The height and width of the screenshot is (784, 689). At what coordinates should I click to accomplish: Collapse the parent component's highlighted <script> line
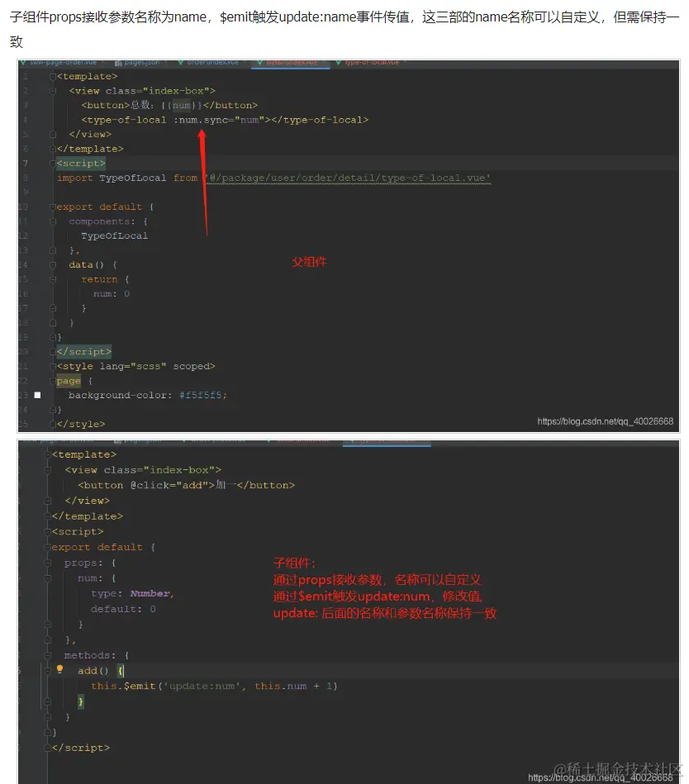click(53, 164)
